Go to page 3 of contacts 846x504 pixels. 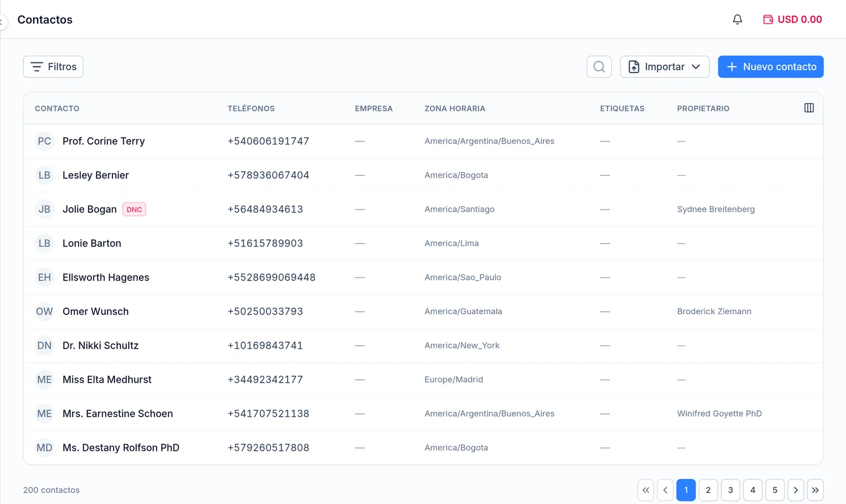click(731, 490)
